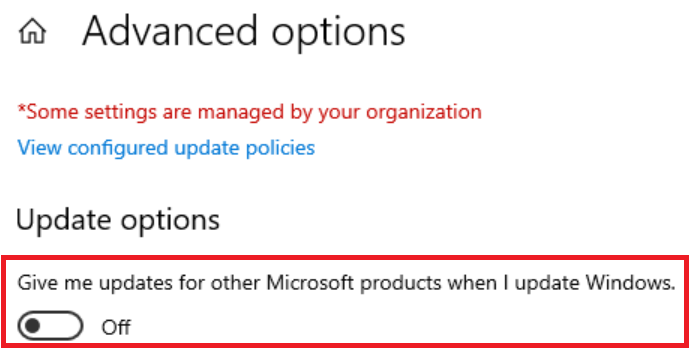
Task: Click the Off label beside the toggle
Action: (116, 327)
